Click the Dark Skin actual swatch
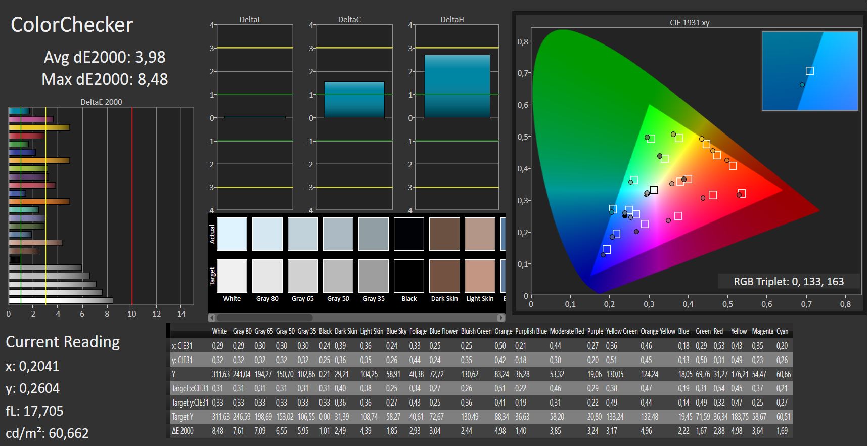 (x=444, y=234)
